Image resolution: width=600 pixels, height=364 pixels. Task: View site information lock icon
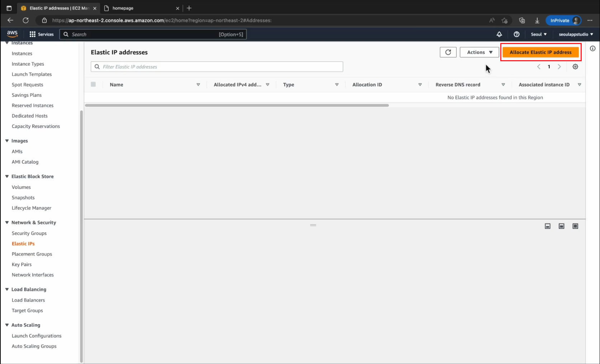(44, 20)
